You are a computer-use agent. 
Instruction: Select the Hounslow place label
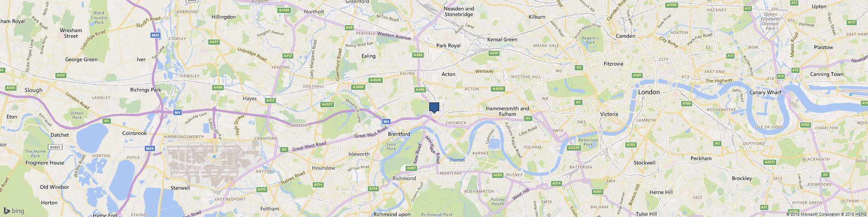click(x=323, y=168)
